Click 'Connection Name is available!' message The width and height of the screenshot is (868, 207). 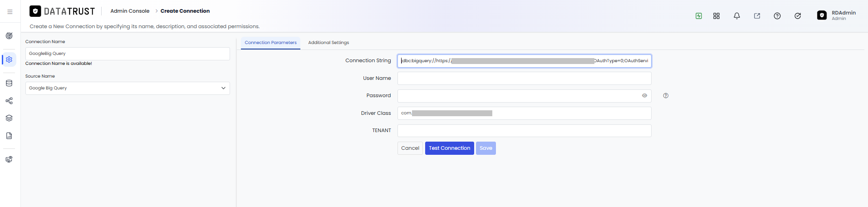click(x=59, y=64)
